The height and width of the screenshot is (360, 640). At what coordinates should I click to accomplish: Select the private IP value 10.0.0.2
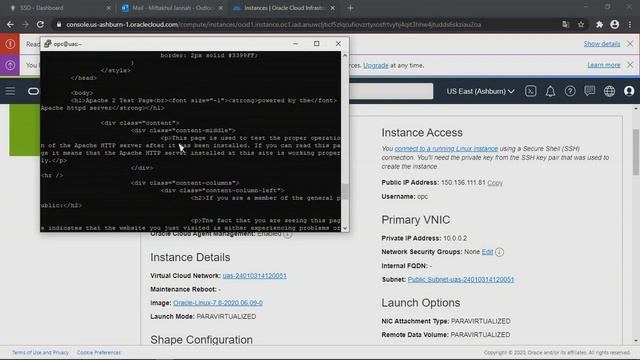[x=455, y=238]
